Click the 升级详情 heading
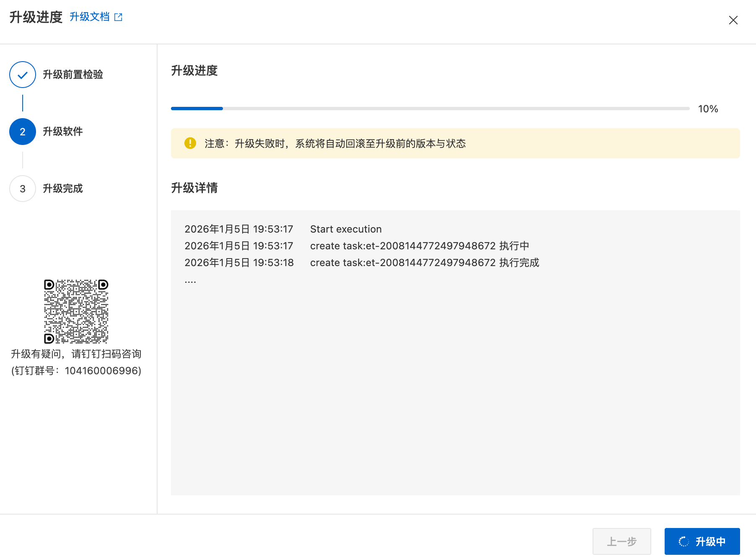This screenshot has height=559, width=756. [x=194, y=188]
